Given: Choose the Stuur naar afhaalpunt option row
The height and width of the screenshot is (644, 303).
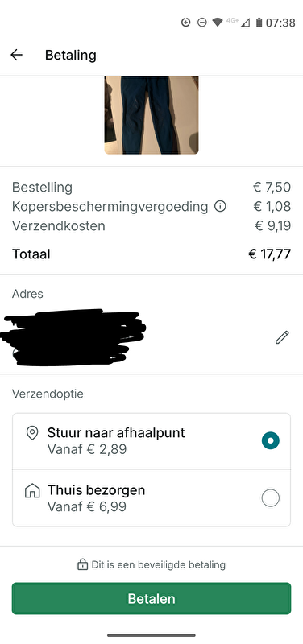Looking at the screenshot, I should pos(151,441).
